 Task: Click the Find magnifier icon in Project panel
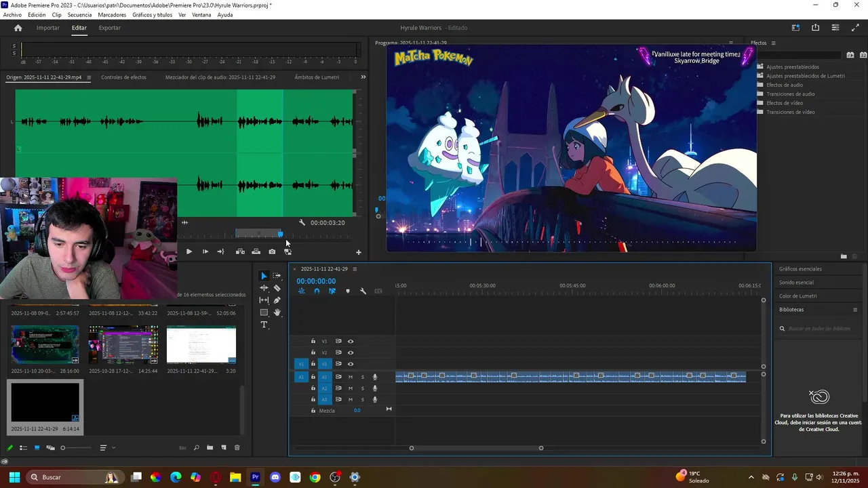pyautogui.click(x=197, y=447)
